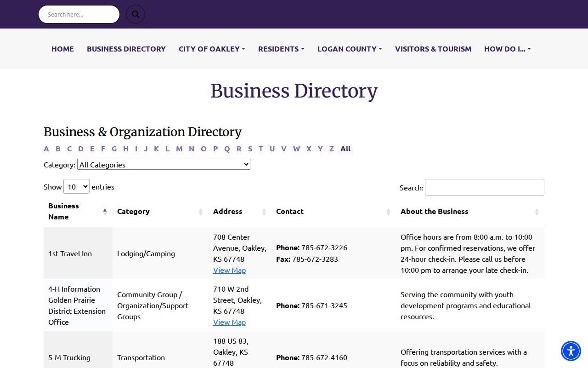Screen dimensions: 588x368
Task: Click phone number 785-672-4160
Action: (324, 357)
